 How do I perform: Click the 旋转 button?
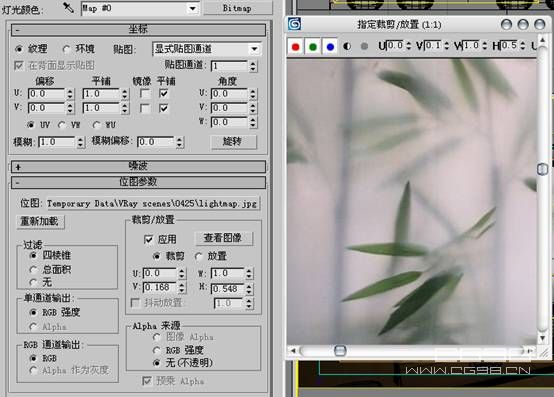[234, 142]
